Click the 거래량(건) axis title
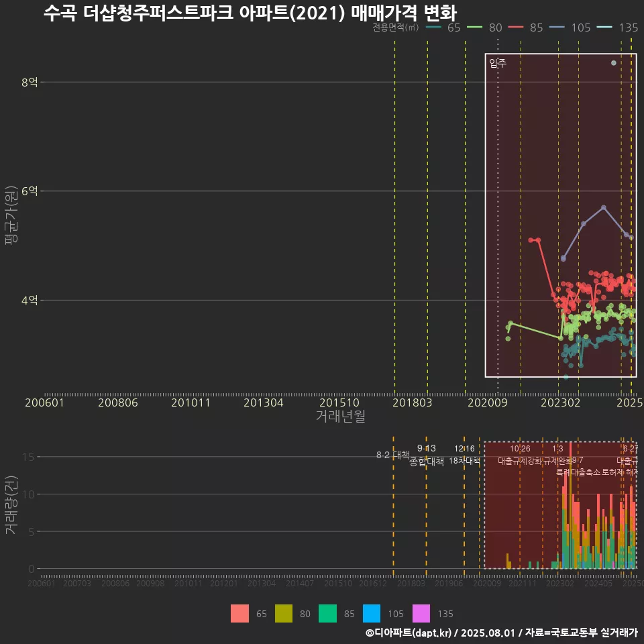The height and width of the screenshot is (644, 644). coord(11,505)
